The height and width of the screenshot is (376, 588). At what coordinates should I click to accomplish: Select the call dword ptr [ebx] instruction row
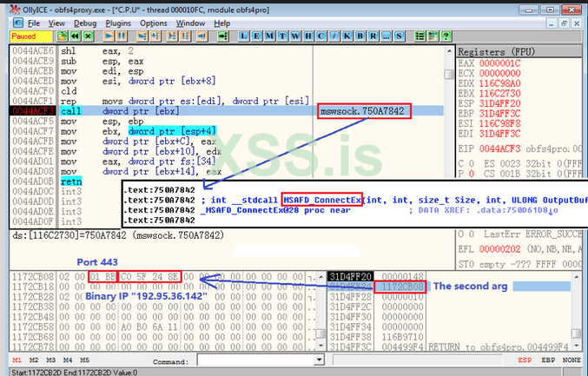click(x=227, y=111)
